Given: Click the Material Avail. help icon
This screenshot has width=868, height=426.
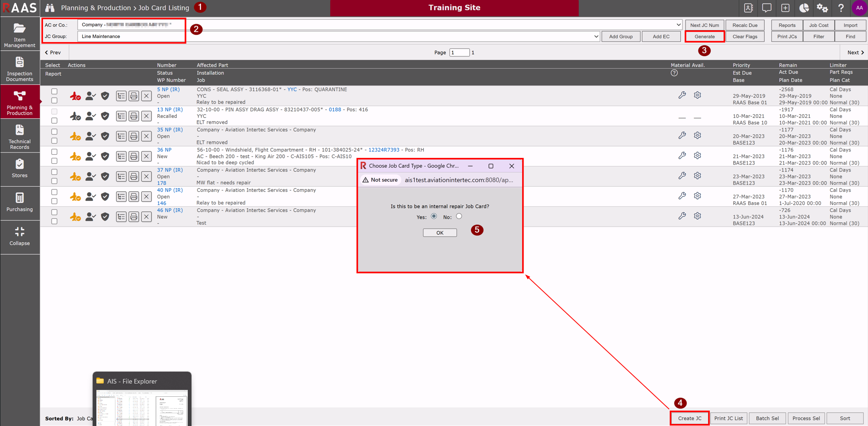Looking at the screenshot, I should click(674, 73).
